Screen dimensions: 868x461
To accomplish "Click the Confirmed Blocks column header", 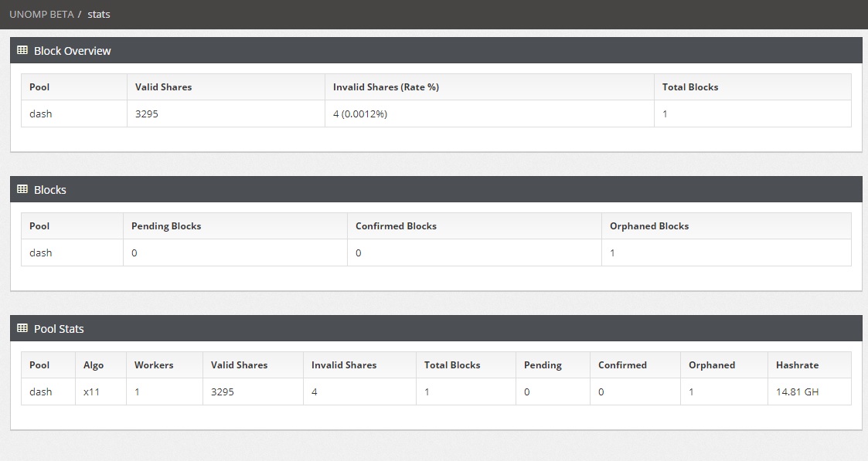I will [x=396, y=226].
